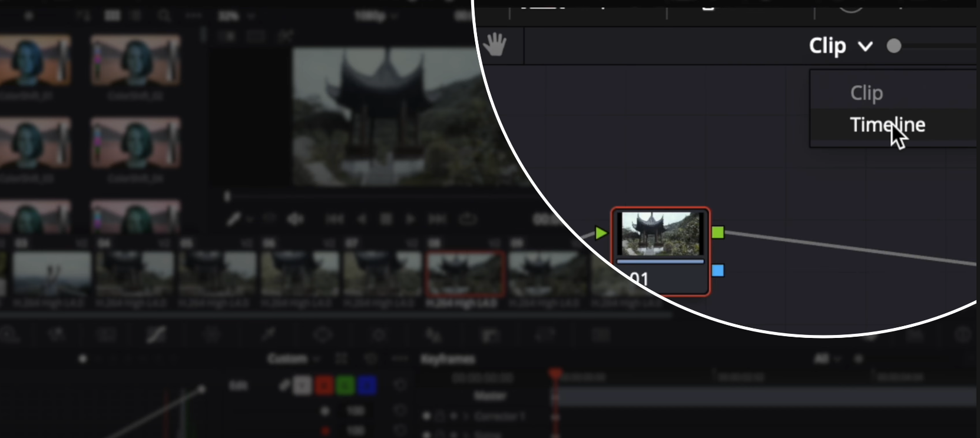Reset all curves using the reset icon beside Custom
Screen dimensions: 980x438
[x=370, y=359]
